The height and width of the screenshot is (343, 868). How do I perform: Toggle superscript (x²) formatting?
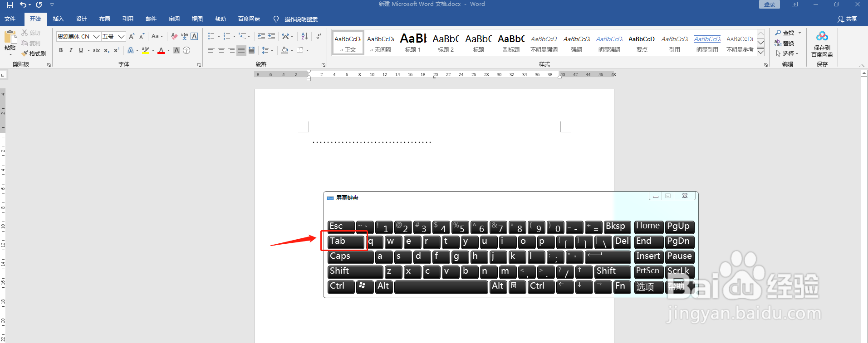click(117, 50)
